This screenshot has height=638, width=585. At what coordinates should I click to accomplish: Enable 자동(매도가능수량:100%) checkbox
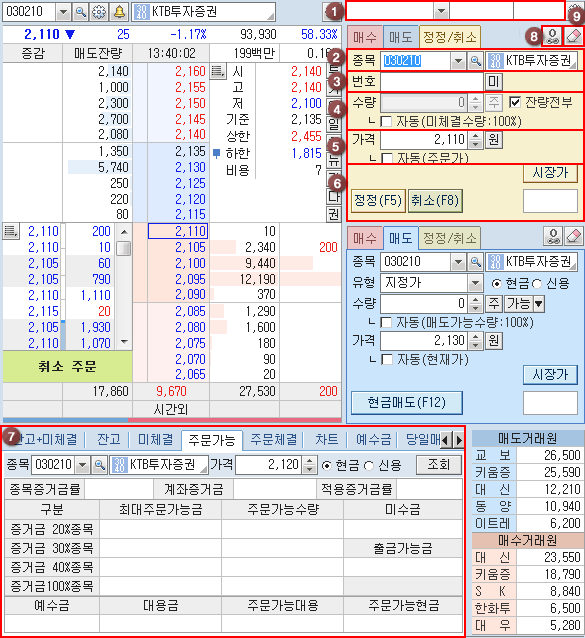point(386,322)
